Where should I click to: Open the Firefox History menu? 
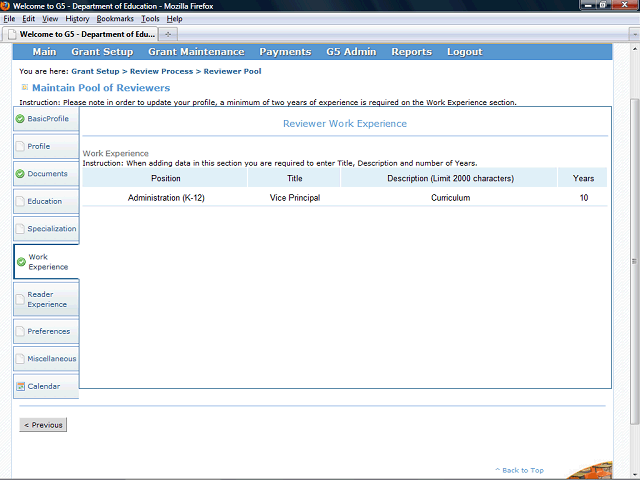pyautogui.click(x=77, y=19)
